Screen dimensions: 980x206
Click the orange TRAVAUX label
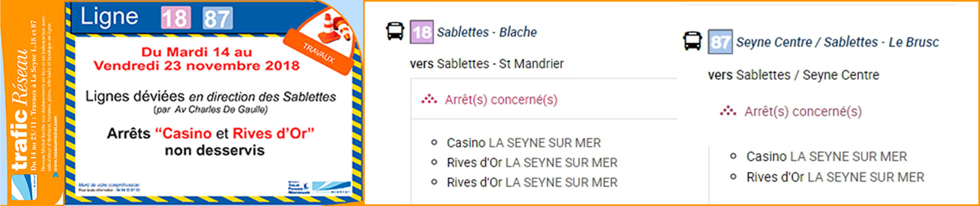tap(318, 53)
